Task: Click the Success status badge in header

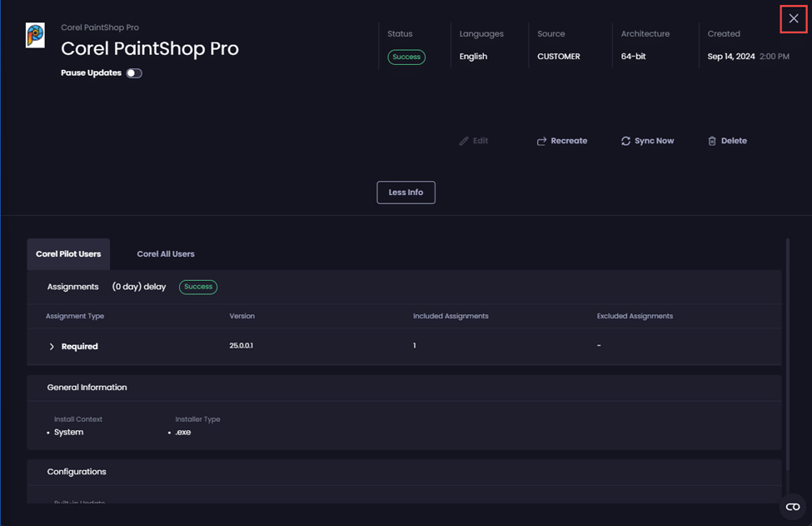Action: click(406, 58)
